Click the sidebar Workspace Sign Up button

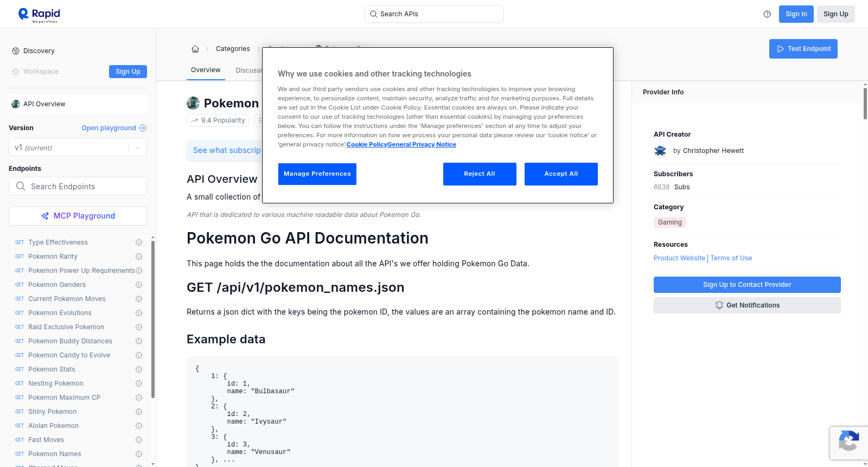pyautogui.click(x=128, y=72)
